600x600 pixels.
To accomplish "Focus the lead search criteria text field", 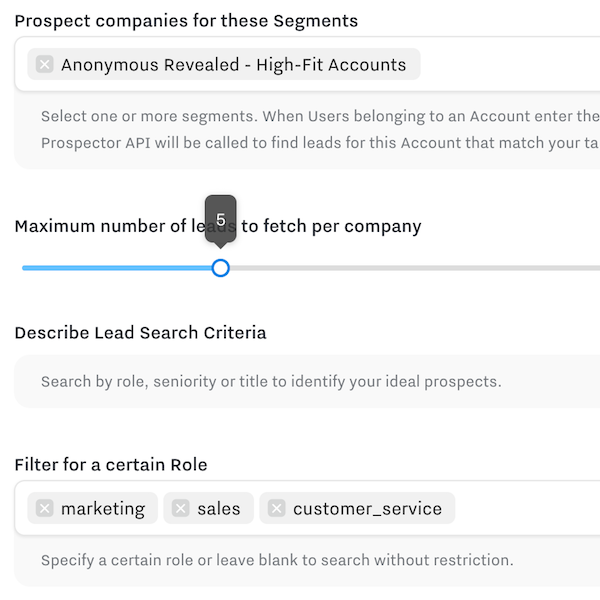I will pyautogui.click(x=300, y=381).
